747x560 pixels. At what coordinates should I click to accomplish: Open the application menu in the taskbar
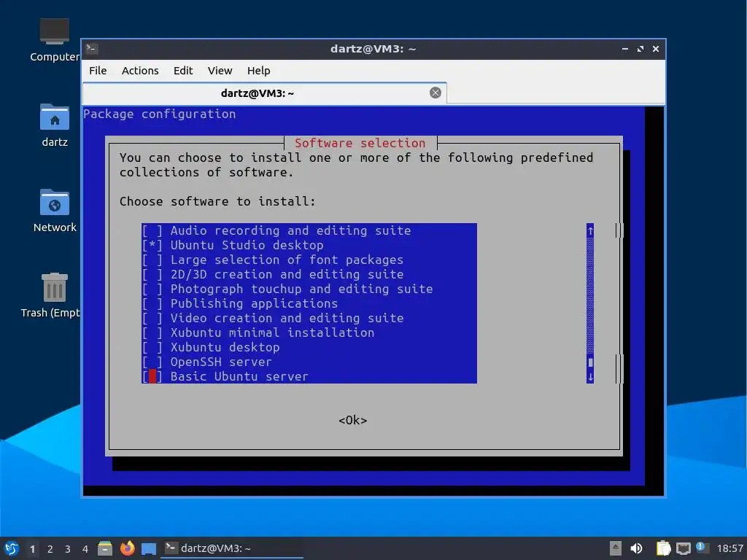click(x=12, y=548)
